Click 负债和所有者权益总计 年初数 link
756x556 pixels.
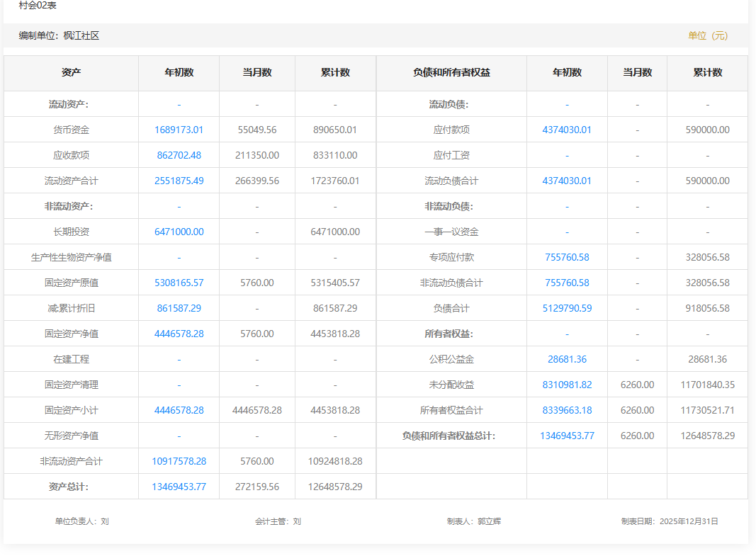point(567,436)
